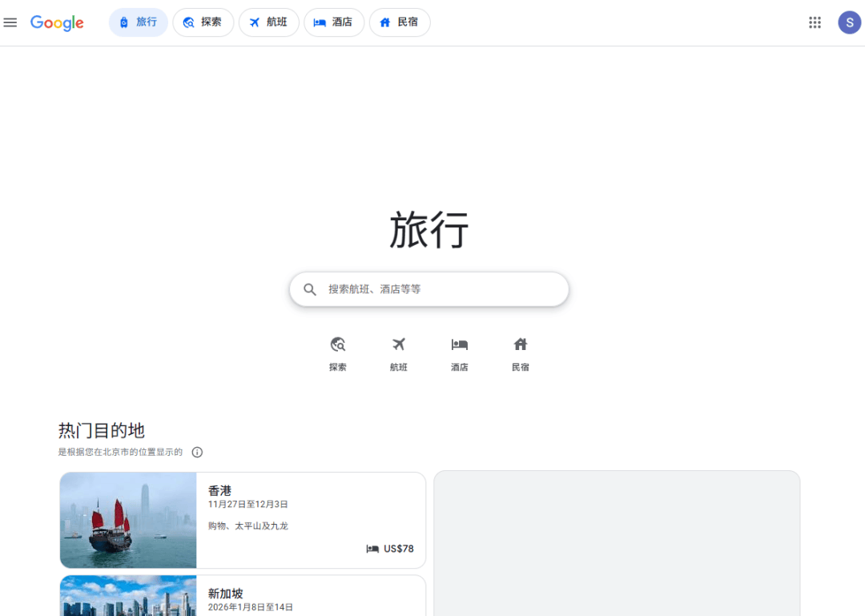Click the info icon beside location text
865x616 pixels.
pyautogui.click(x=197, y=453)
